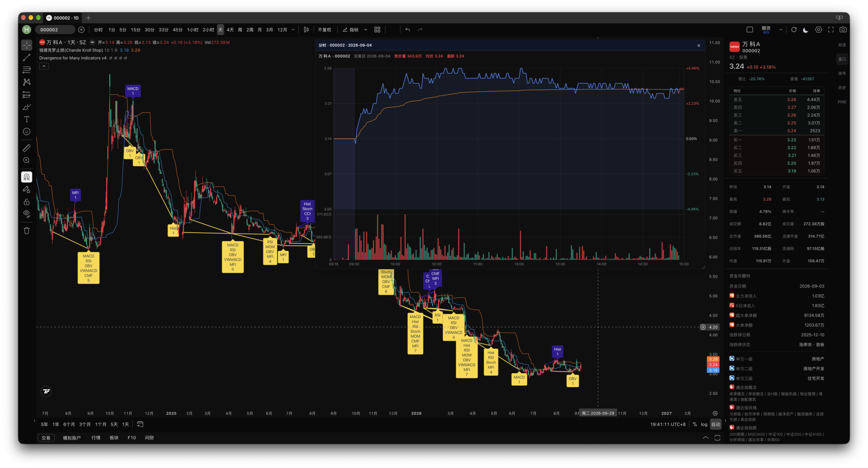Open the 模拟账户 bottom tab
868x468 pixels.
[72, 438]
